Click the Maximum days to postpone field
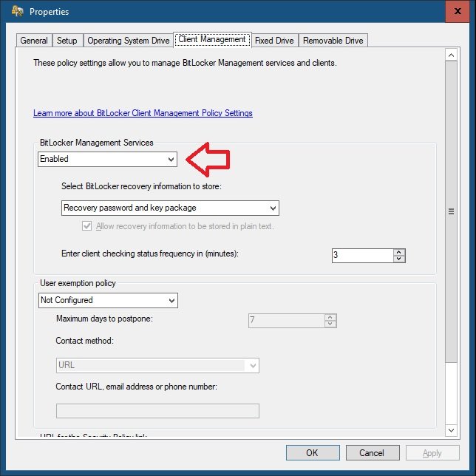 click(x=286, y=321)
